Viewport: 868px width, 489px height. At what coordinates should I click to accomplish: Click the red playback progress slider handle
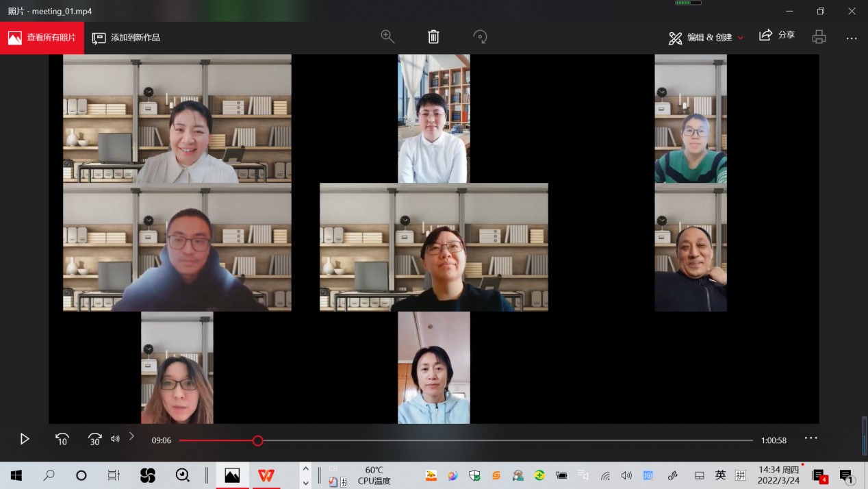257,440
